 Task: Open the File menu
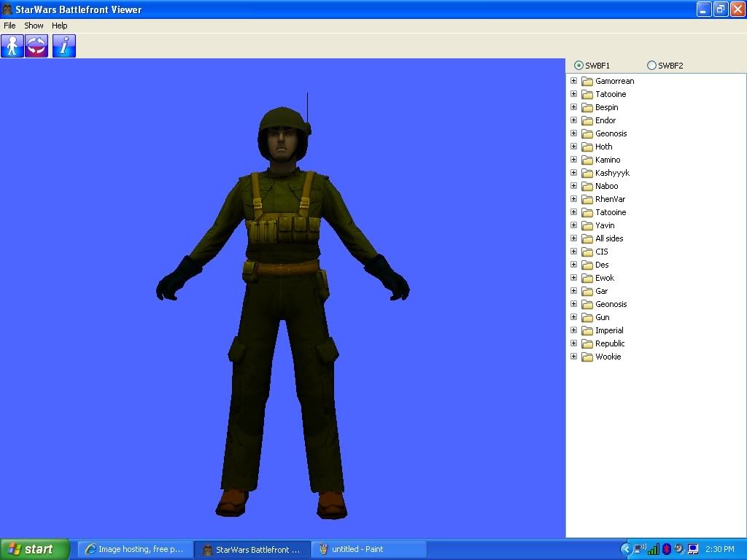coord(9,26)
